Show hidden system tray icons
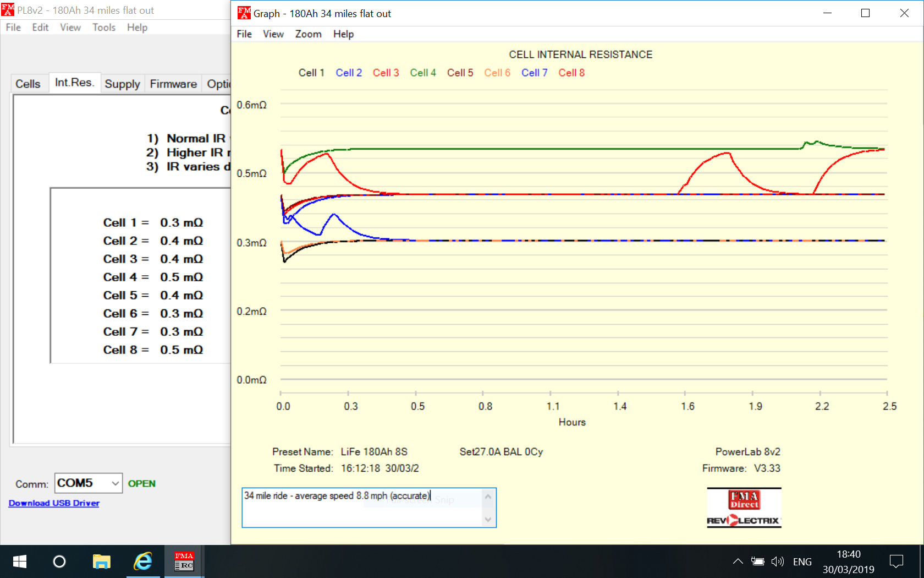 [x=738, y=561]
